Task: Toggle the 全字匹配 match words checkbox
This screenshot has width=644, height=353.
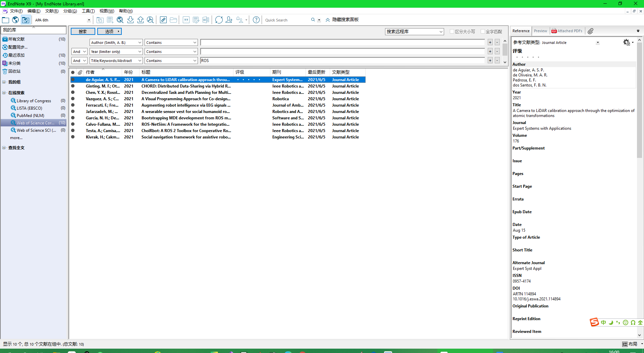Action: [483, 32]
